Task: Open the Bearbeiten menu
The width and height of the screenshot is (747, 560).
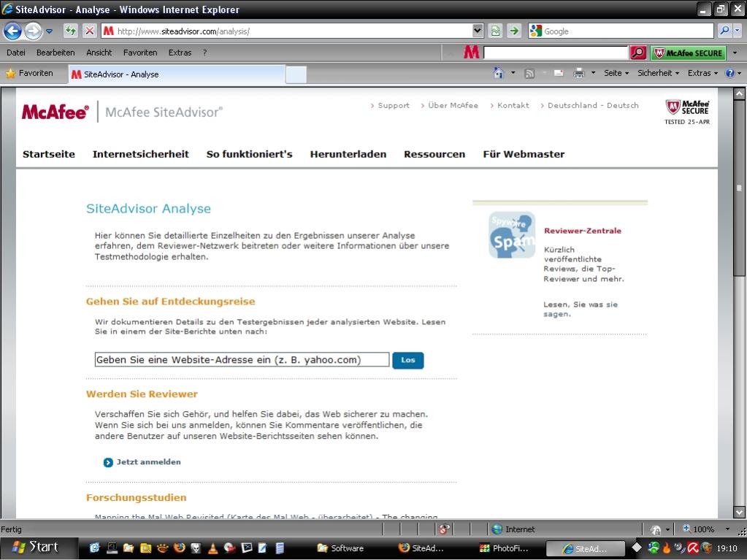Action: click(55, 53)
